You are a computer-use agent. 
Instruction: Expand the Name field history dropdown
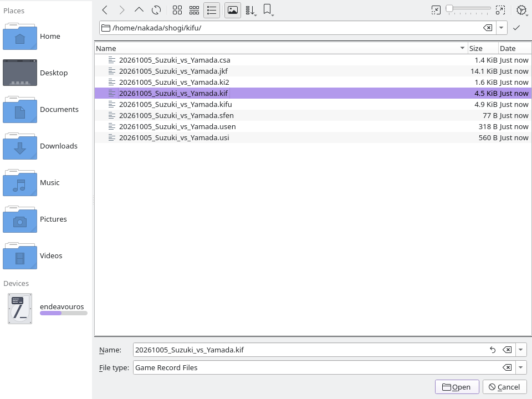[521, 350]
